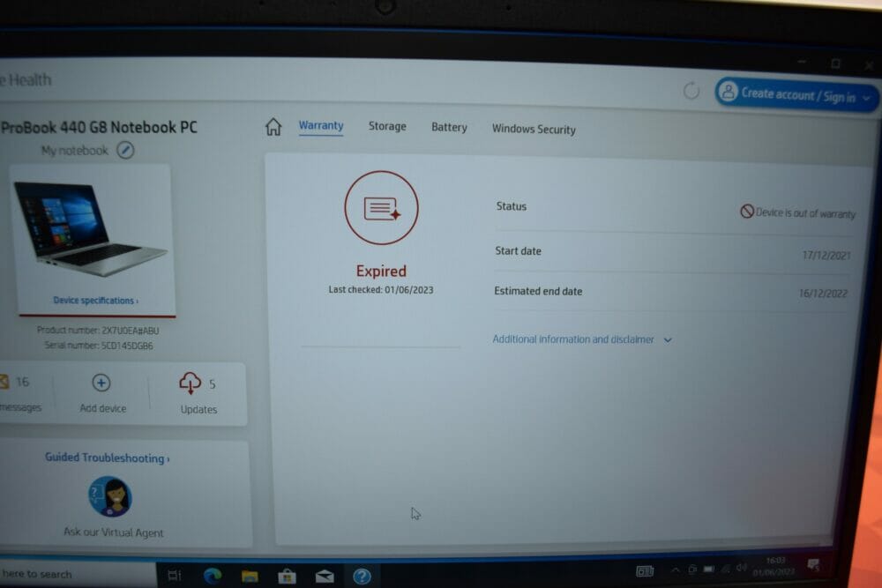Open Guided Troubleshooting link
The image size is (882, 588).
click(107, 458)
